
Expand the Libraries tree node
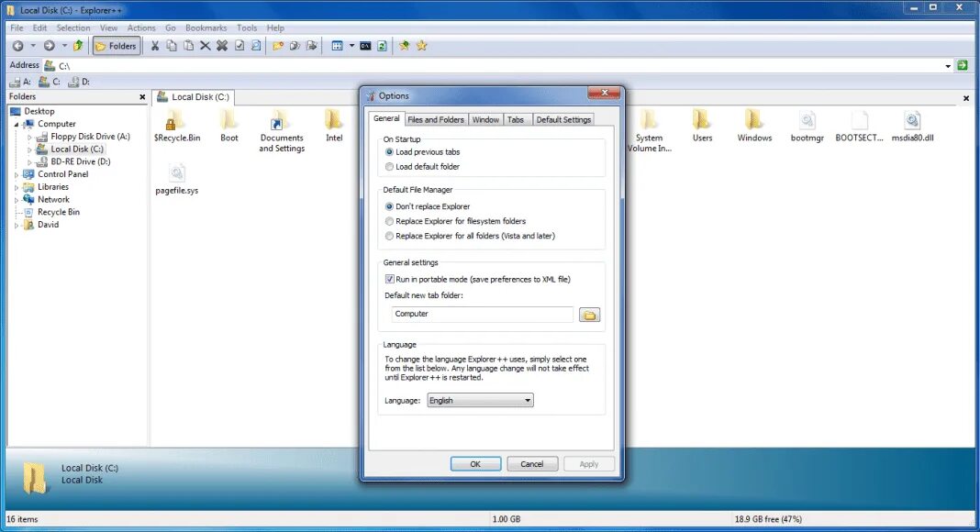pos(17,187)
